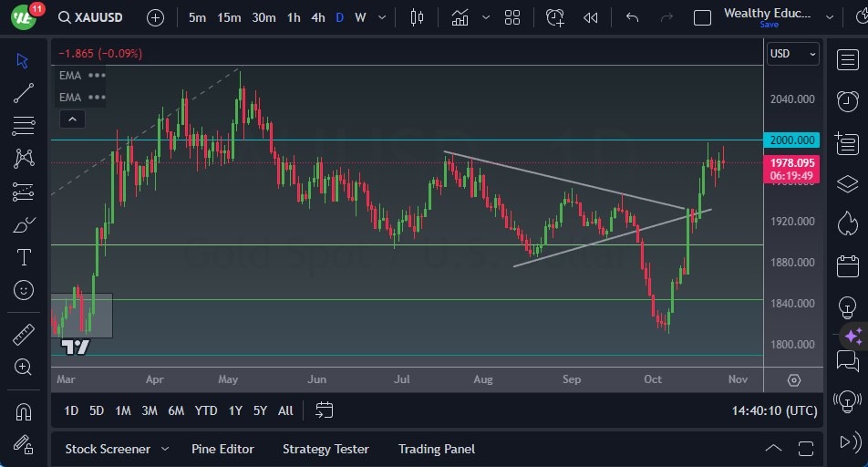Create a new price alert
The image size is (868, 467).
(554, 17)
